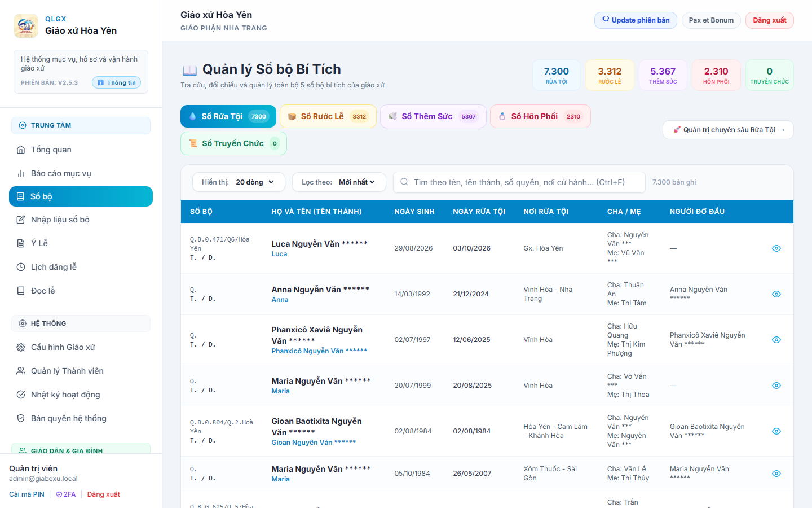View the Gioan Baotixita record via eye icon
812x508 pixels.
[x=776, y=431]
